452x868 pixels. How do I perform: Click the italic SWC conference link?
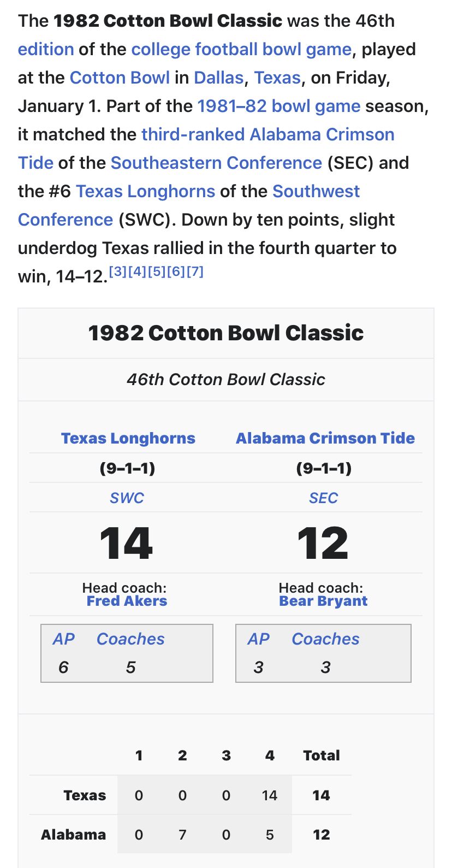pyautogui.click(x=127, y=498)
